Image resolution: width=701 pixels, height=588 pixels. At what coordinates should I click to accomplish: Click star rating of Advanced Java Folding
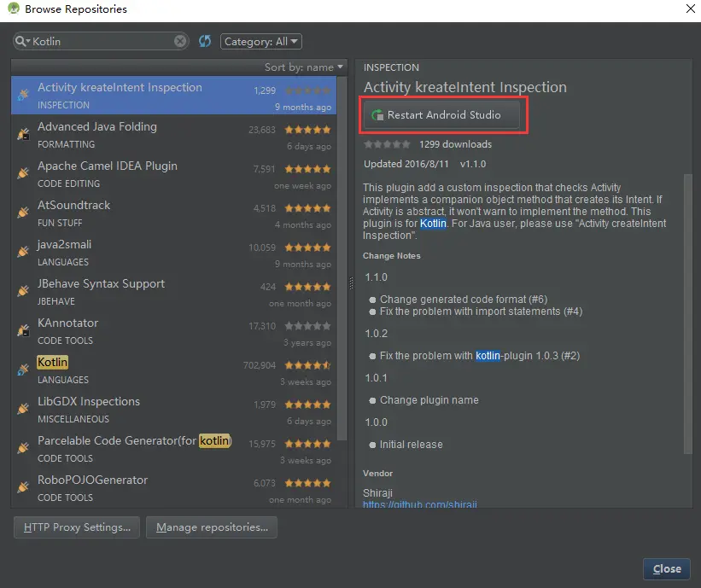coord(307,130)
